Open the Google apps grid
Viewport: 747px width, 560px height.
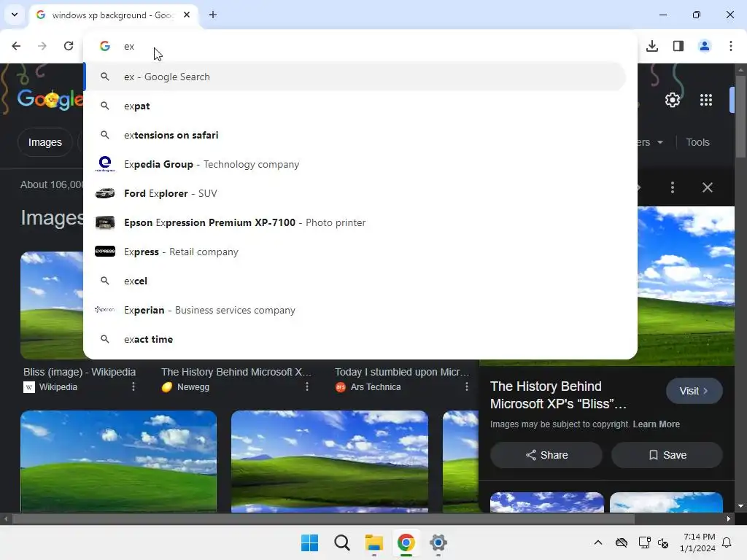pyautogui.click(x=706, y=100)
